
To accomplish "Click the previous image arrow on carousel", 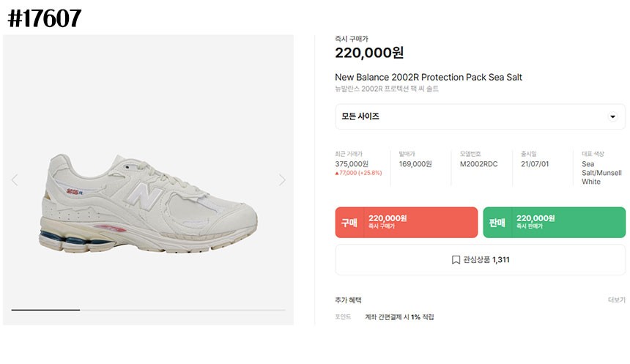I will [15, 180].
